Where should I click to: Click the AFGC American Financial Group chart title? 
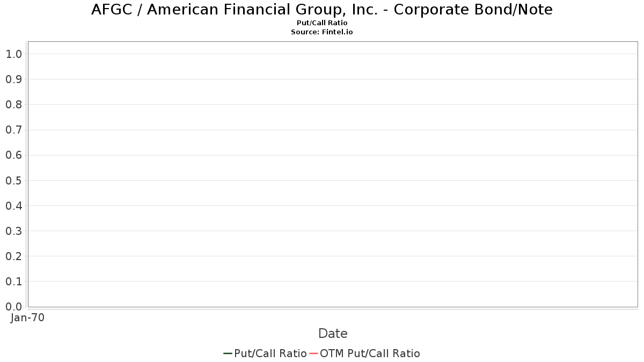(x=322, y=10)
